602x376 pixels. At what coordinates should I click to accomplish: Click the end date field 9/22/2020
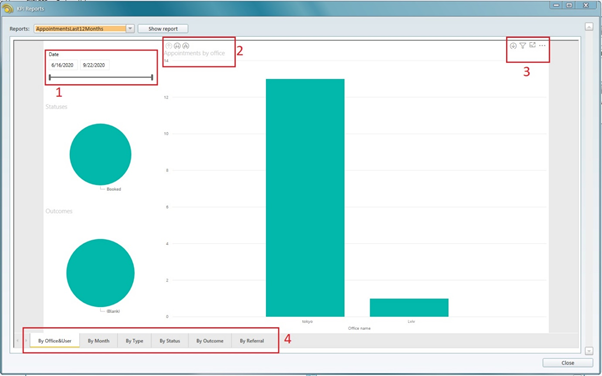[94, 65]
